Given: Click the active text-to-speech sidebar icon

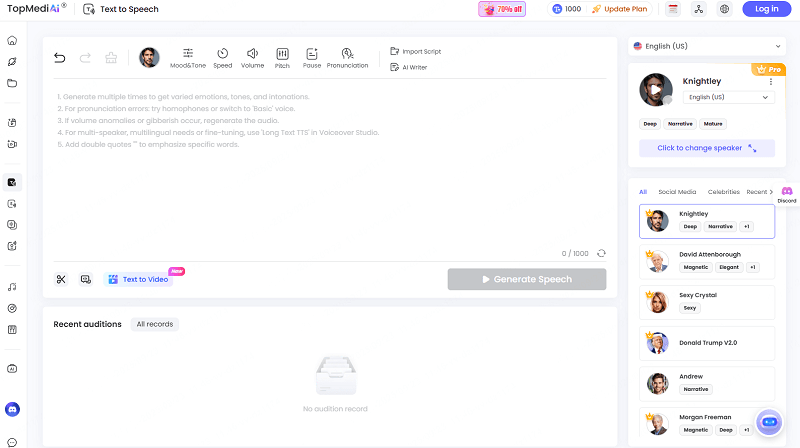Looking at the screenshot, I should [x=12, y=182].
